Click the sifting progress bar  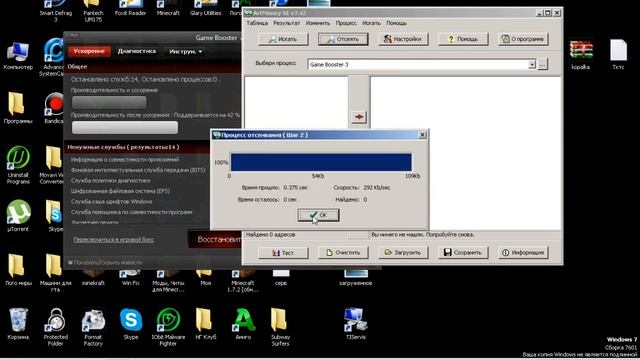[x=321, y=162]
